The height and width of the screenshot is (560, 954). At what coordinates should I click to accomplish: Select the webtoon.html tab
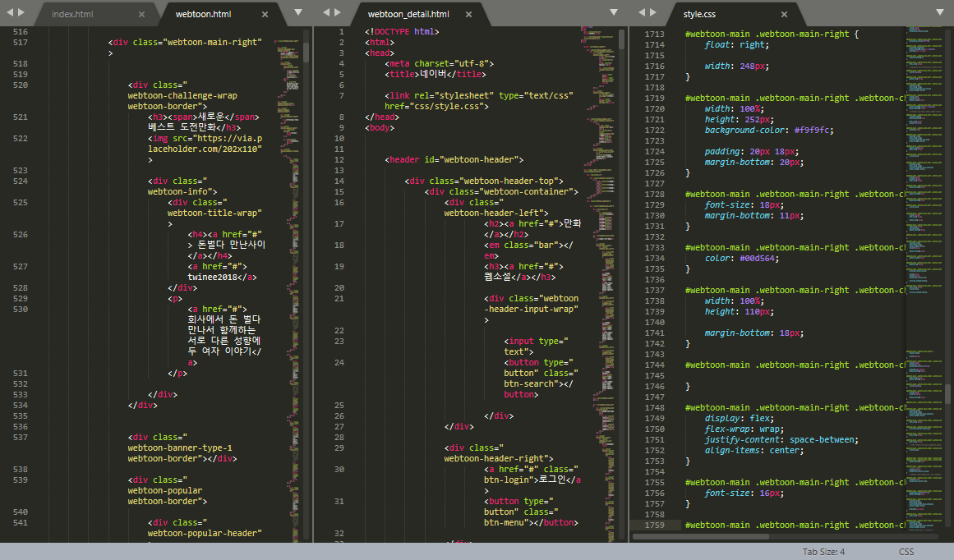pos(204,14)
